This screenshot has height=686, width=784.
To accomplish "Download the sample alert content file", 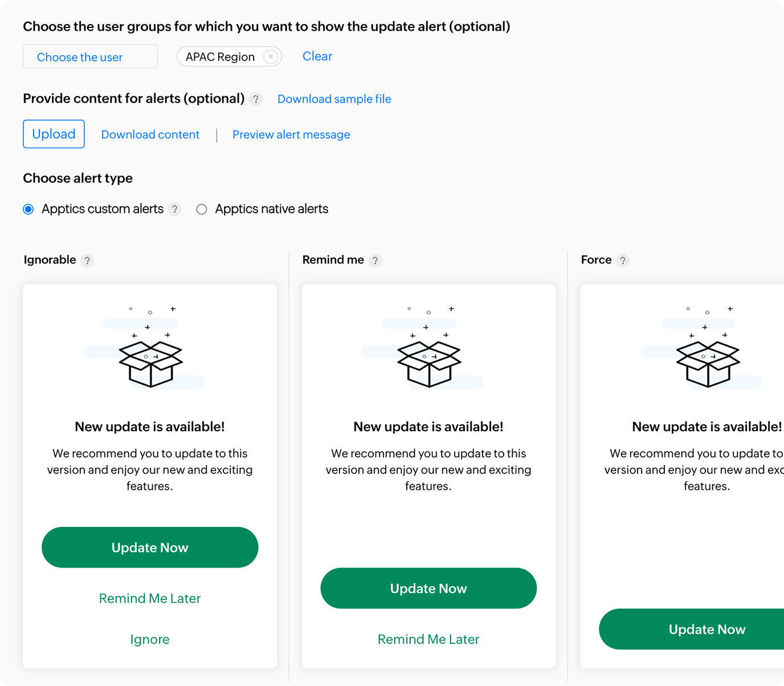I will (x=334, y=99).
